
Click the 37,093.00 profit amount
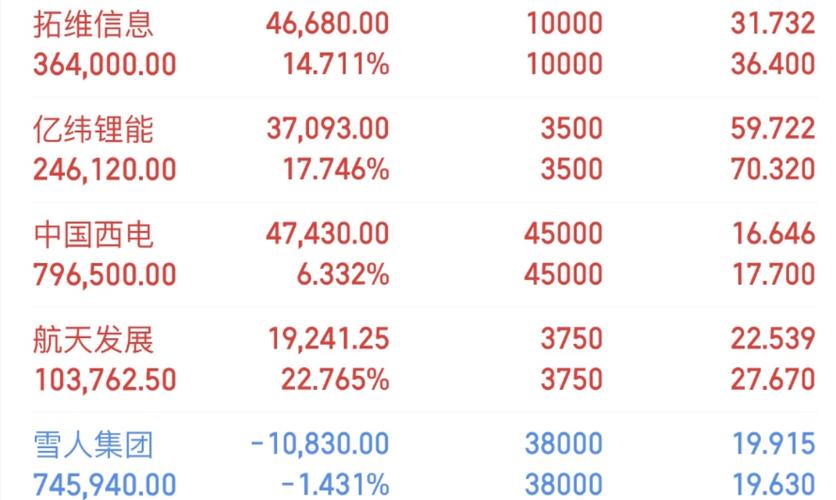point(327,128)
